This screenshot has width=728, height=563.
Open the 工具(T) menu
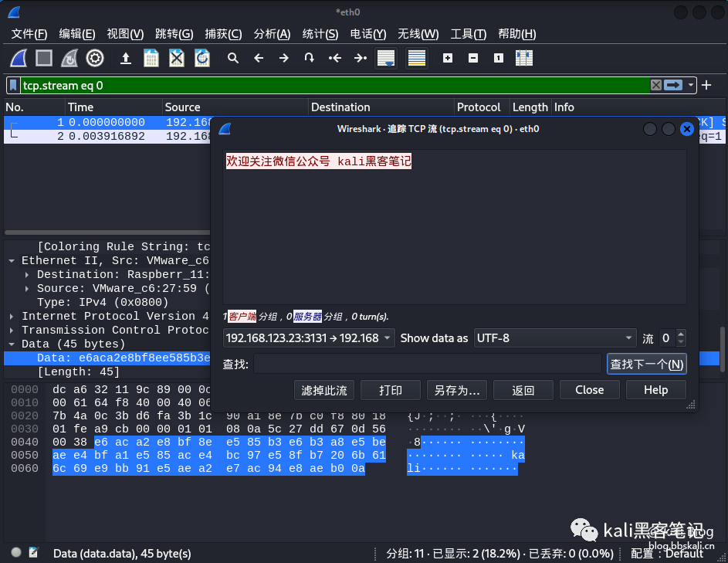point(469,34)
